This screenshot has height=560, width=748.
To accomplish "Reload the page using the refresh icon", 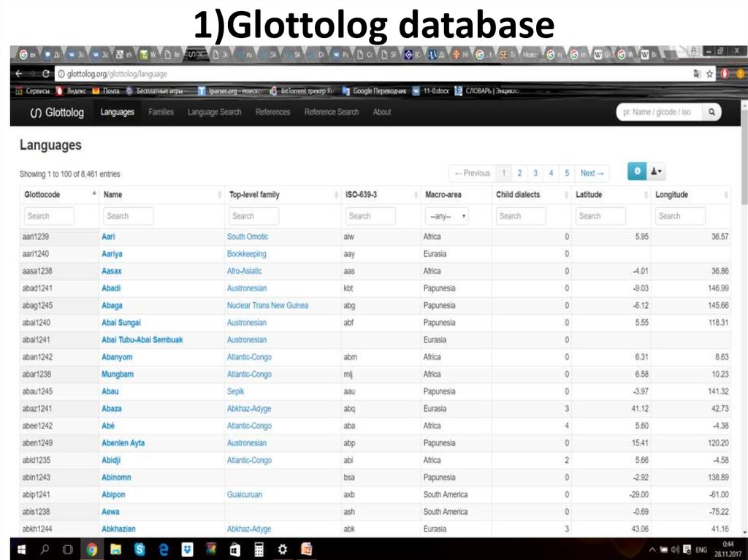I will tap(46, 74).
